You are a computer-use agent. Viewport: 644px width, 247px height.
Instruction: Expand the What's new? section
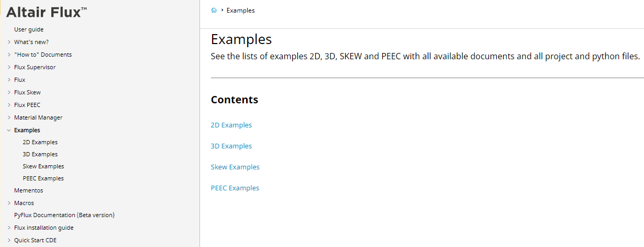pyautogui.click(x=9, y=42)
